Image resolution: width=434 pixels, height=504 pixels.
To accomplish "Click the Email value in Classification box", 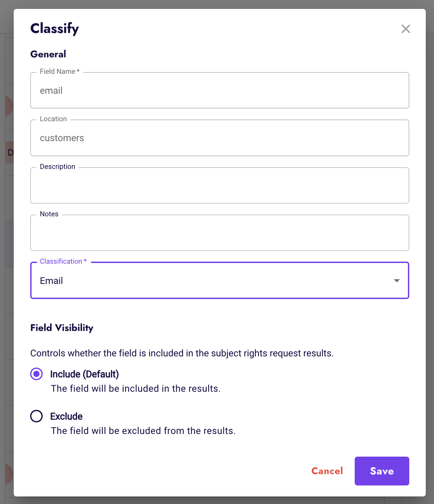I will 51,280.
